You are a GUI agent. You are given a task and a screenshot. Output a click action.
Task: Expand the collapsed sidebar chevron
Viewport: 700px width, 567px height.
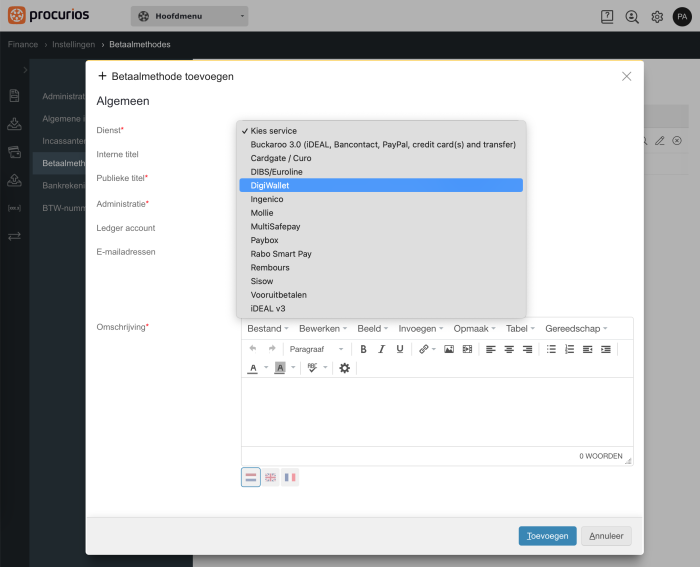25,70
